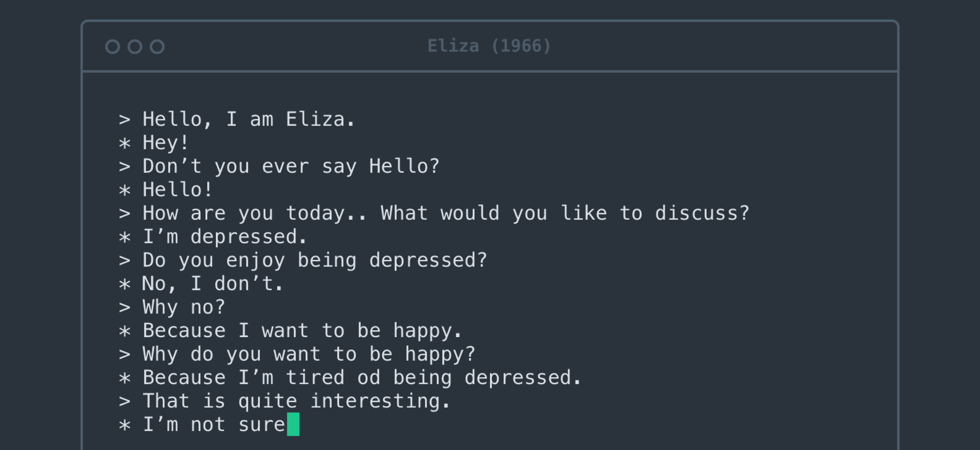This screenshot has width=980, height=450.
Task: Click the "Eliza (1966)" window title
Action: tap(489, 46)
